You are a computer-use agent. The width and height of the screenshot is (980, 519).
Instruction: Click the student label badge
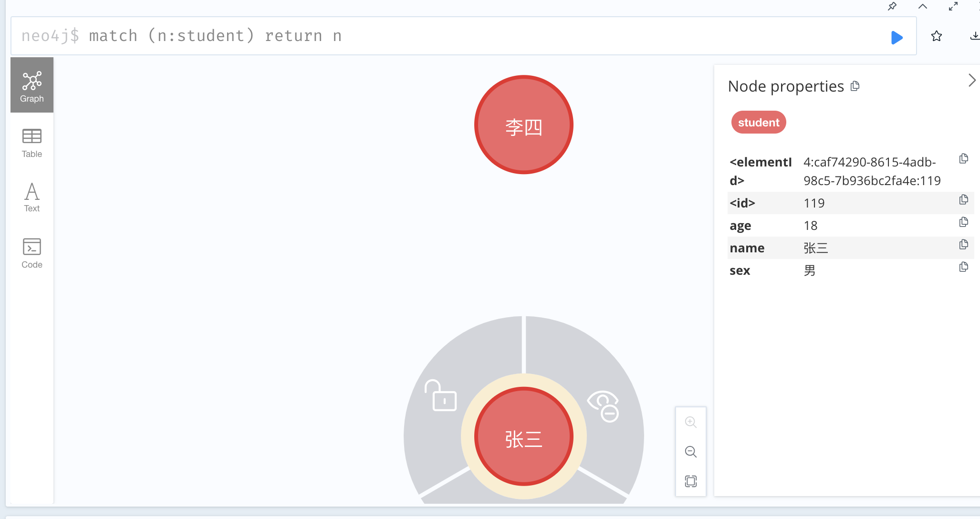point(759,123)
